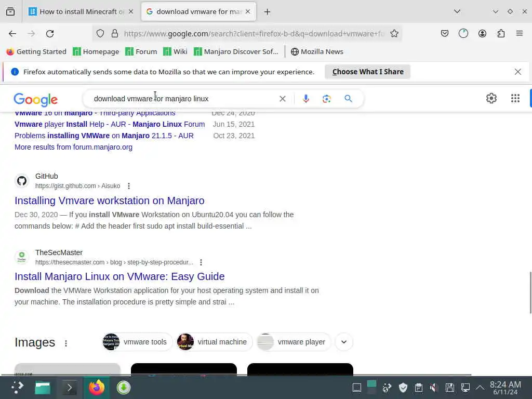Open tracking protection shield icon
The width and height of the screenshot is (532, 399).
tap(100, 33)
